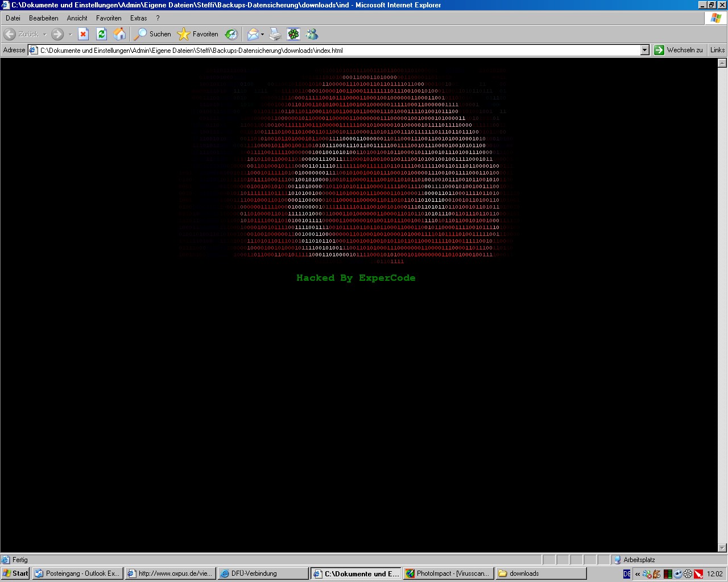Switch to PhotoImpact taskbar button

point(447,573)
